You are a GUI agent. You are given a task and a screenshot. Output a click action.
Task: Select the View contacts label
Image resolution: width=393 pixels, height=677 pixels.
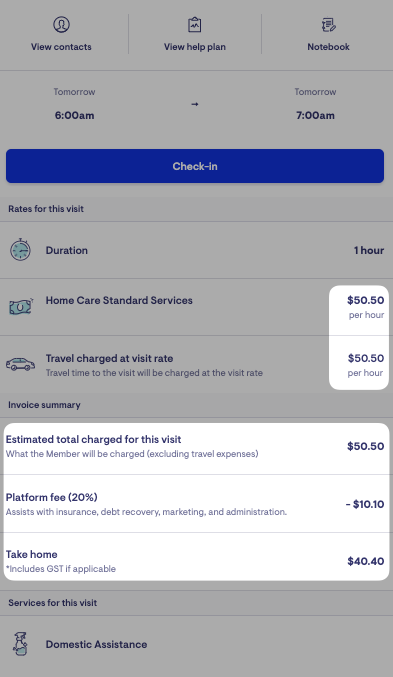point(61,47)
